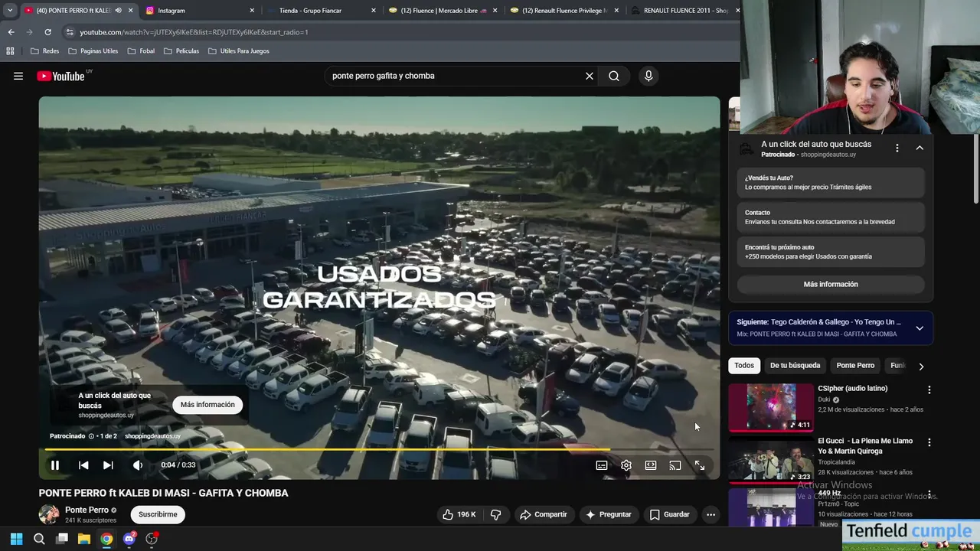Go to the previous video
The height and width of the screenshot is (551, 980).
pos(83,465)
